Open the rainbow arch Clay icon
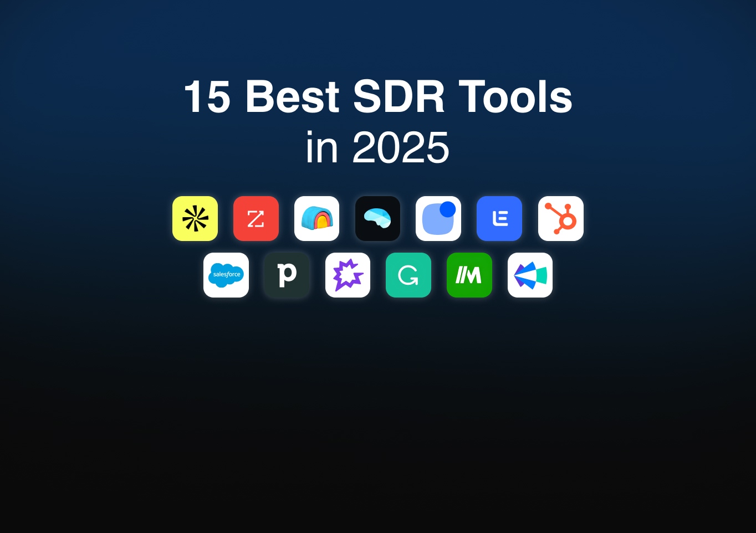 [316, 218]
